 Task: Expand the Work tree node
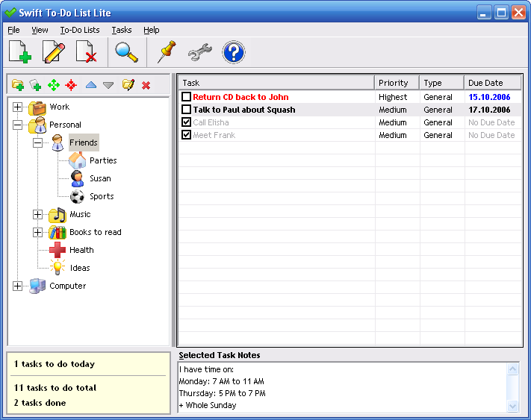(18, 107)
